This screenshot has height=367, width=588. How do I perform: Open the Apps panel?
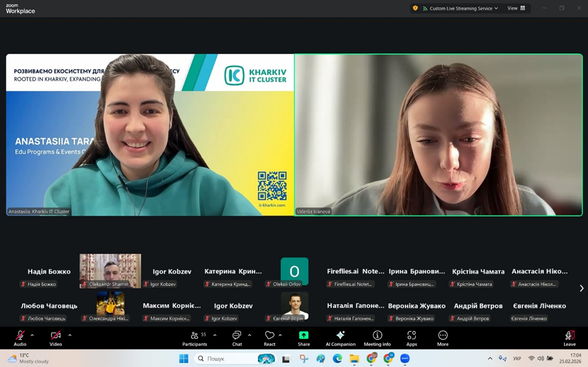click(412, 338)
